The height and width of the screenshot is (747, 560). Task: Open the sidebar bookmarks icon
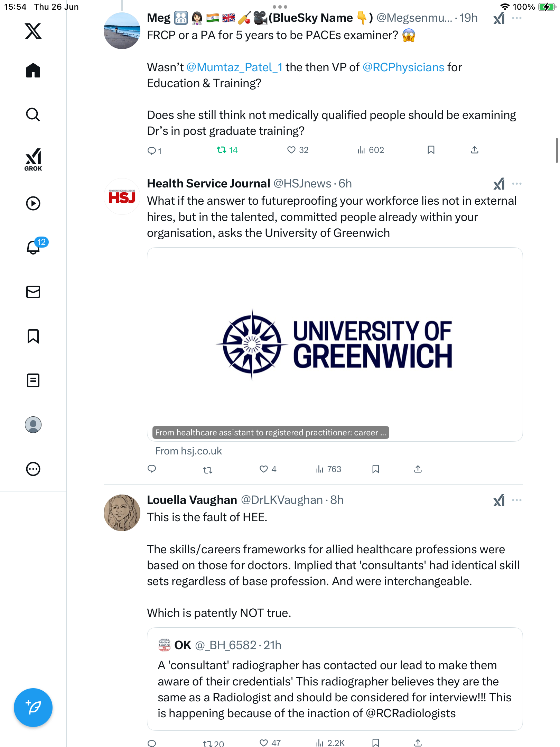[33, 336]
